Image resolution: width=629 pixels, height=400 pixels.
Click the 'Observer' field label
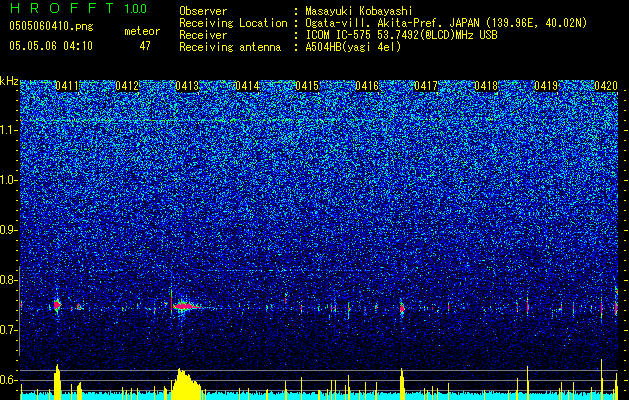tap(203, 11)
